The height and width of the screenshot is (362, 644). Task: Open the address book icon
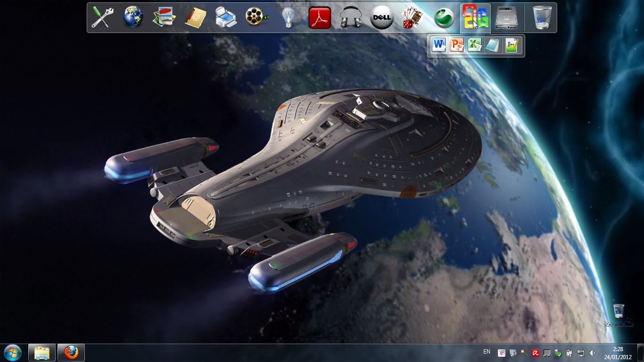(195, 17)
